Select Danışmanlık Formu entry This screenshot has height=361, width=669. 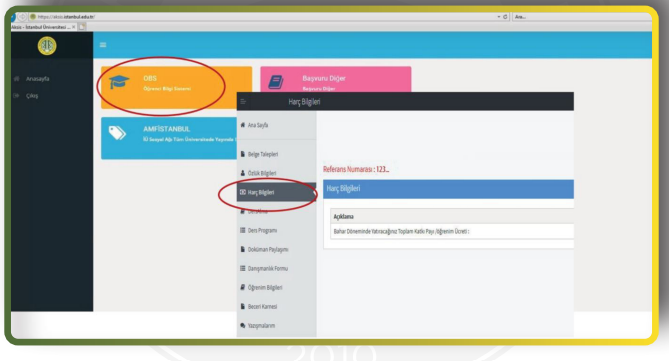[268, 268]
